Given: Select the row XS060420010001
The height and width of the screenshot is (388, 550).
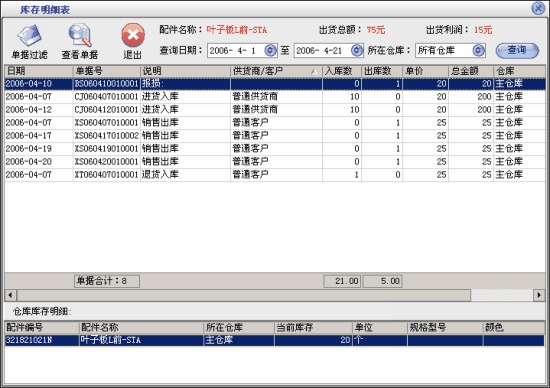Looking at the screenshot, I should click(275, 161).
